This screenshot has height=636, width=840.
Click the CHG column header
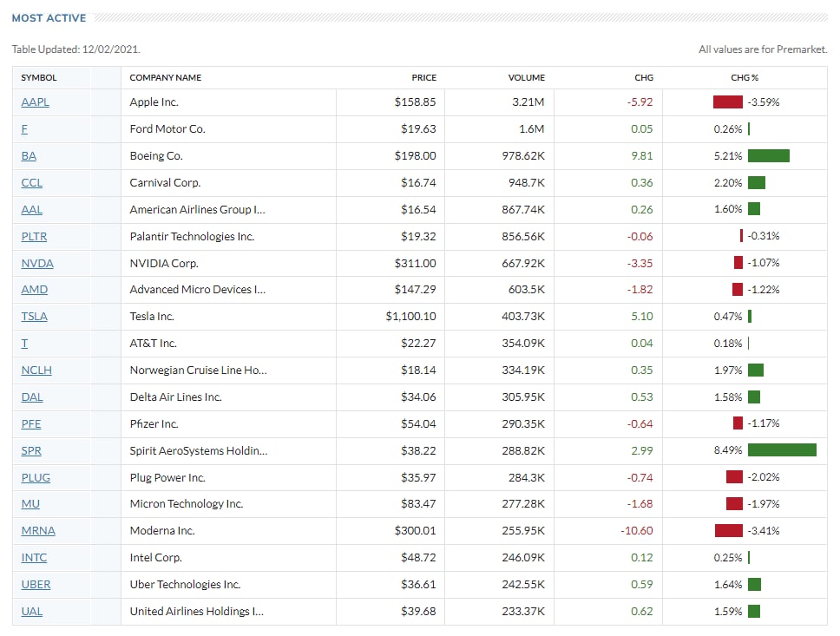click(x=644, y=78)
